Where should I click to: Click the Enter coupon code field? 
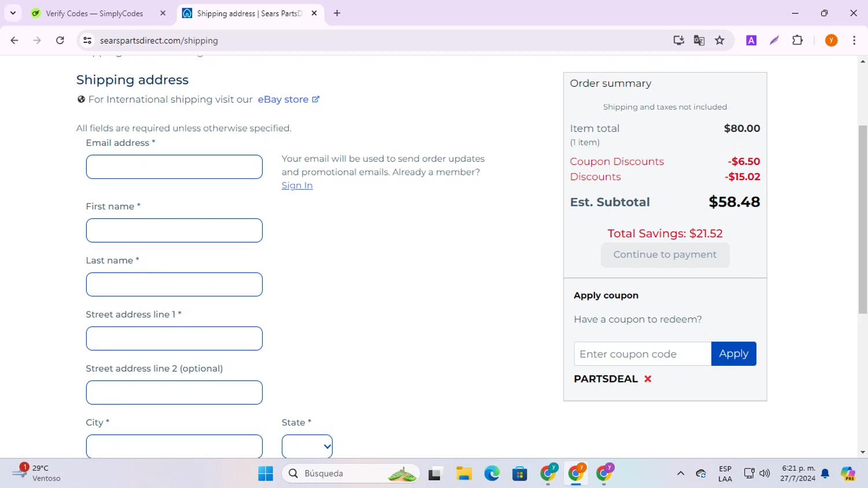point(642,354)
